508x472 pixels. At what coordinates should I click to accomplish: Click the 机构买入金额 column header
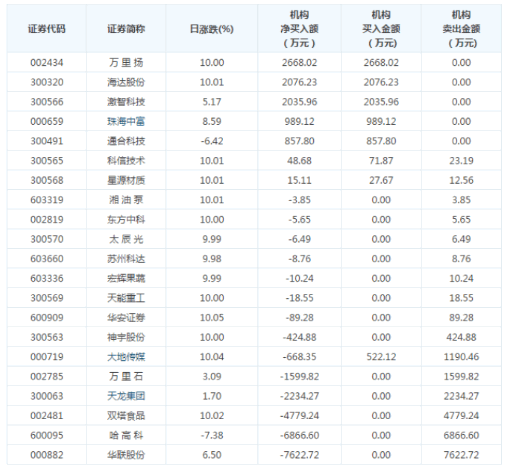point(381,29)
